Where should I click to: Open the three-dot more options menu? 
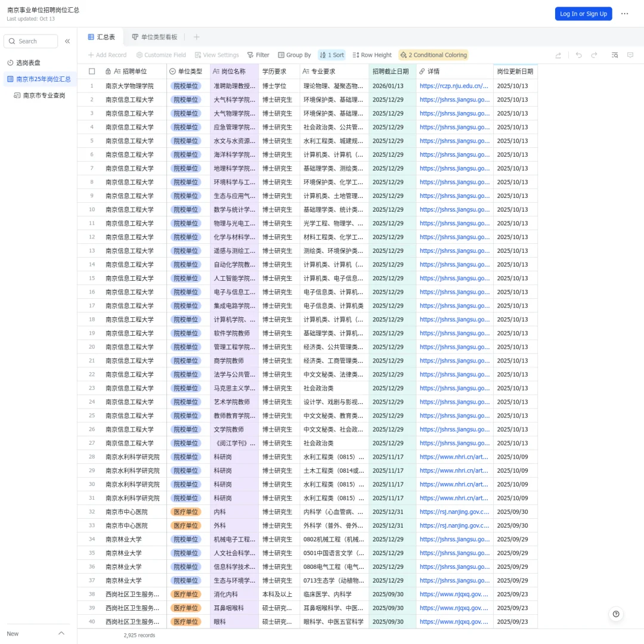624,14
